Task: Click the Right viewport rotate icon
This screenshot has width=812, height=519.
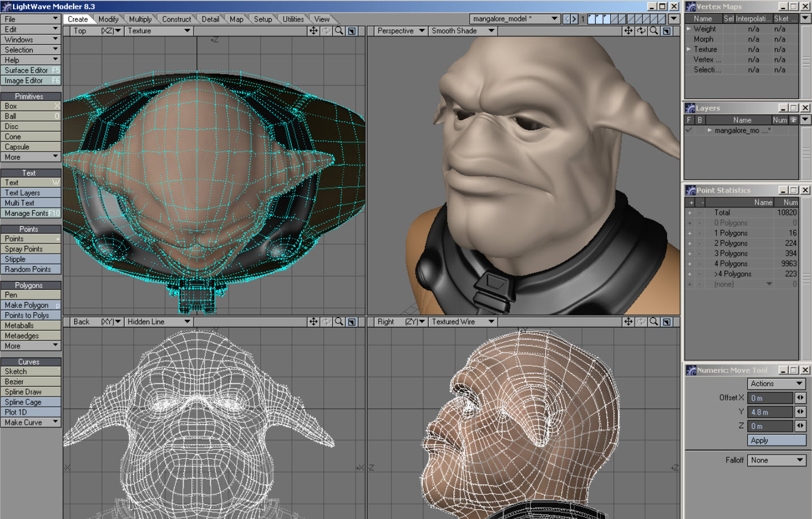Action: click(641, 321)
